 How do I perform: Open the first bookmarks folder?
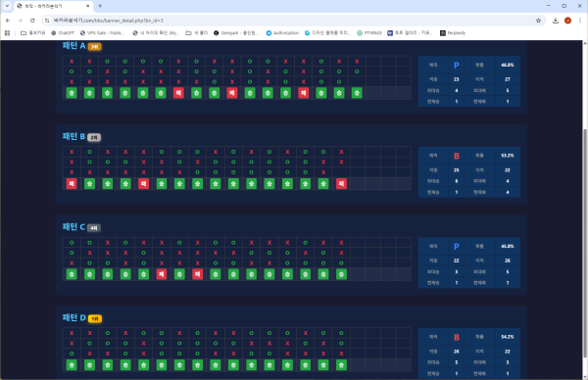tap(32, 33)
